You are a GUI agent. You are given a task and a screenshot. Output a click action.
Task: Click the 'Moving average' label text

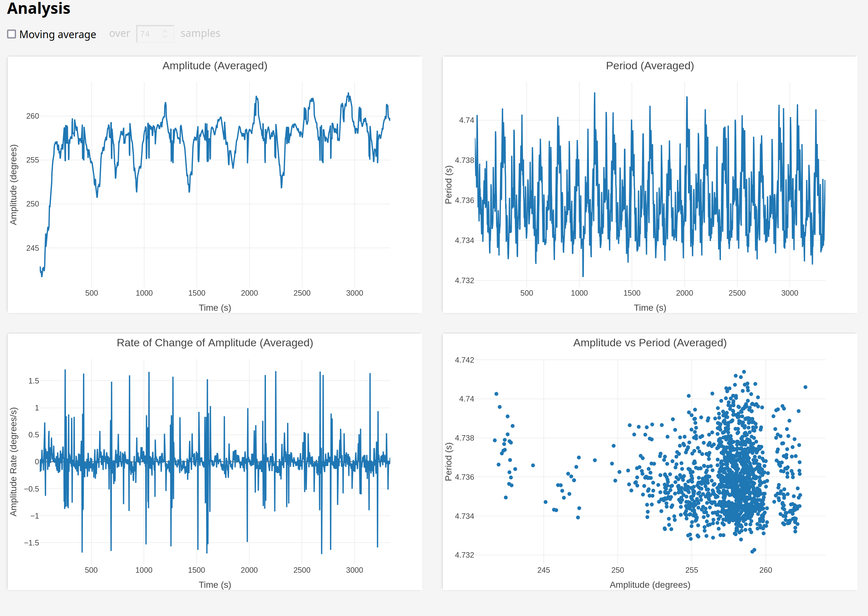pyautogui.click(x=58, y=35)
